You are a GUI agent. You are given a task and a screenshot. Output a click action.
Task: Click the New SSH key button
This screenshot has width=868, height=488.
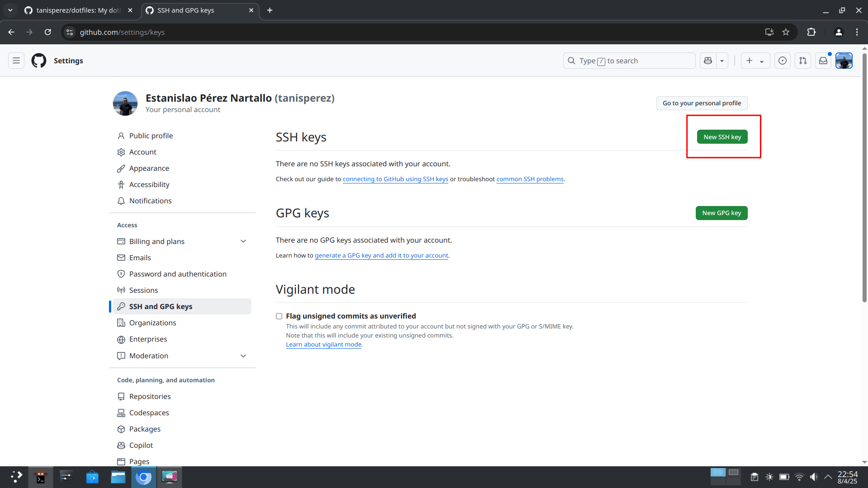pos(722,136)
